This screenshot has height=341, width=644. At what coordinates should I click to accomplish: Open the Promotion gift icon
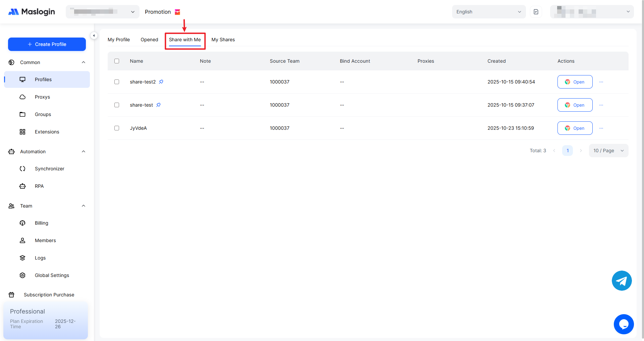177,12
